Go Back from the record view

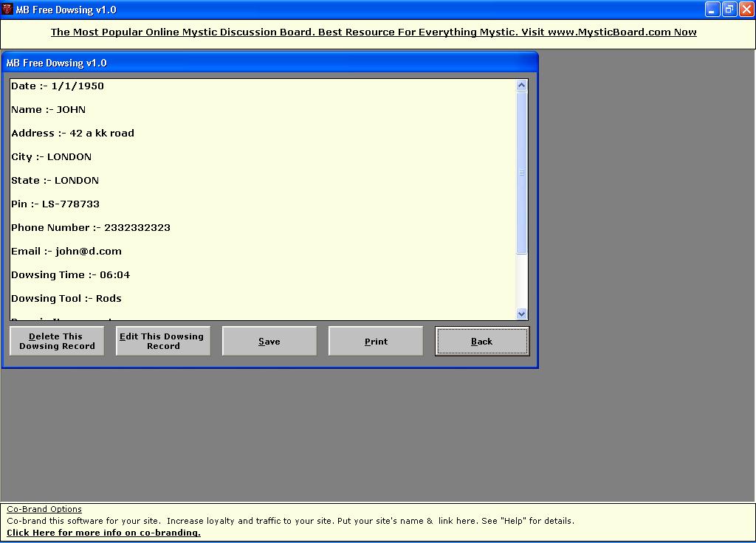(x=482, y=341)
